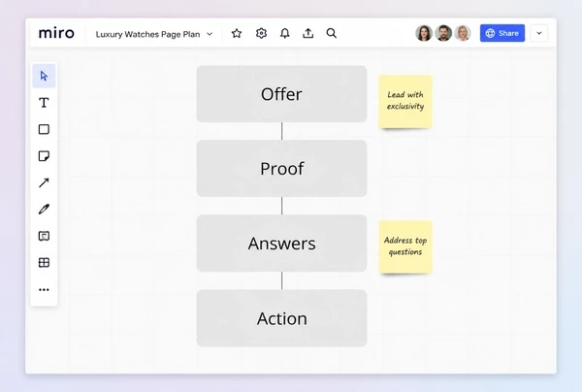Click the Share button
582x392 pixels.
coord(502,33)
